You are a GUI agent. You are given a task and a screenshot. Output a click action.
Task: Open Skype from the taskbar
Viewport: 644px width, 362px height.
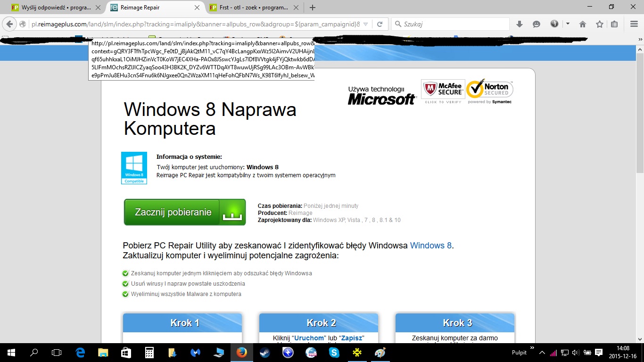(334, 353)
